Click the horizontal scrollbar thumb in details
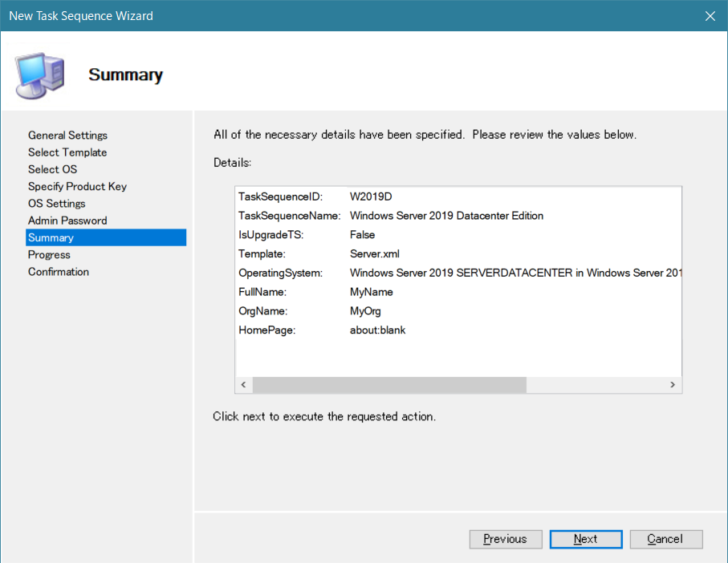 [389, 384]
